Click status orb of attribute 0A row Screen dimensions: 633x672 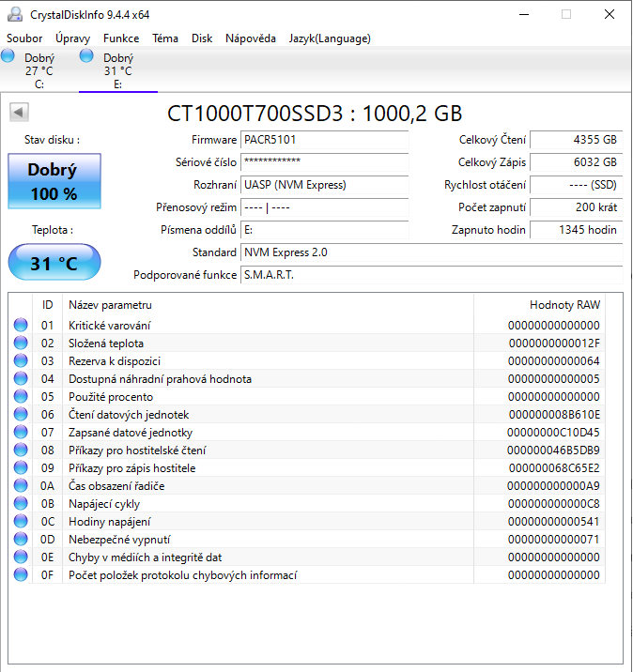pos(21,485)
